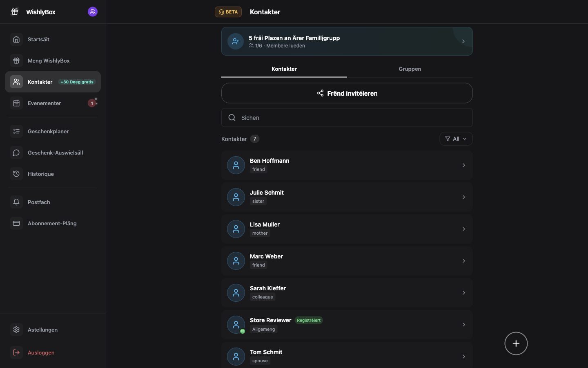Image resolution: width=588 pixels, height=368 pixels.
Task: Open Meng WishlyBox gift icon
Action: [x=16, y=61]
